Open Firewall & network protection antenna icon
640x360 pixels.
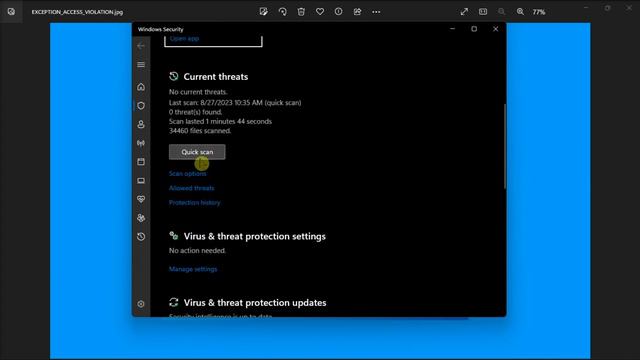[141, 143]
